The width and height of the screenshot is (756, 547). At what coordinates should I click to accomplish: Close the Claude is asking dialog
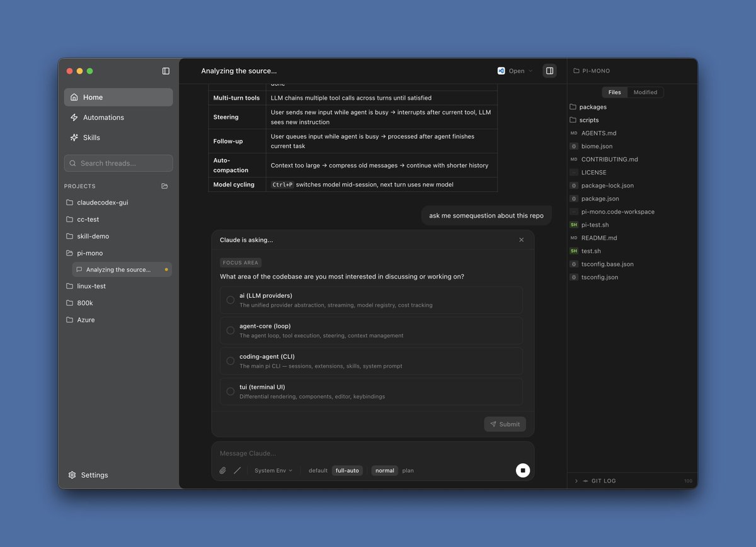(521, 240)
